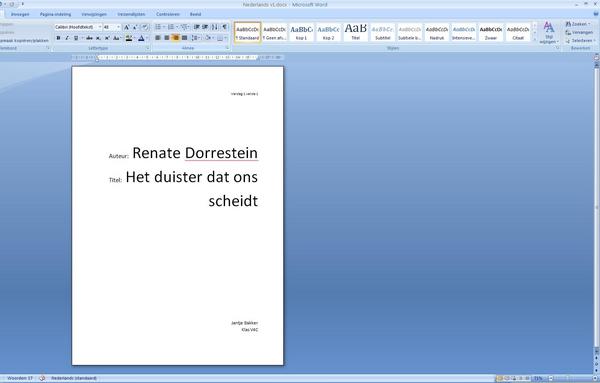The width and height of the screenshot is (600, 383).
Task: Apply shading paint bucket
Action: click(x=208, y=38)
